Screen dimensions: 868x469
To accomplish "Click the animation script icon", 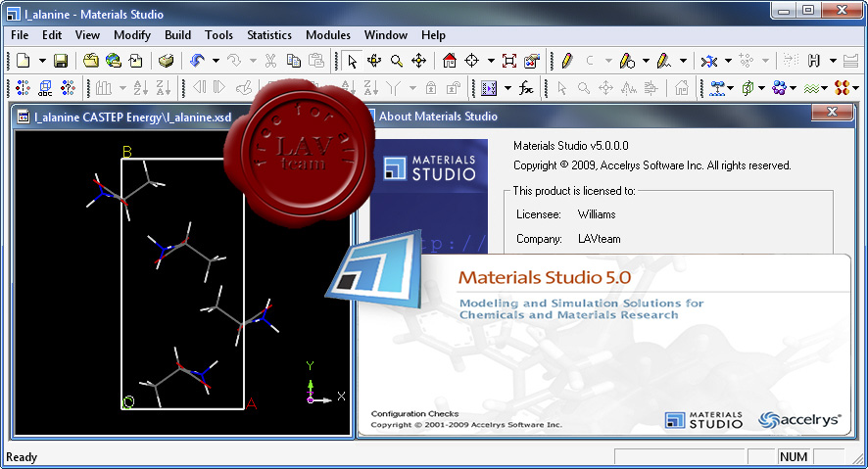I will click(x=489, y=88).
